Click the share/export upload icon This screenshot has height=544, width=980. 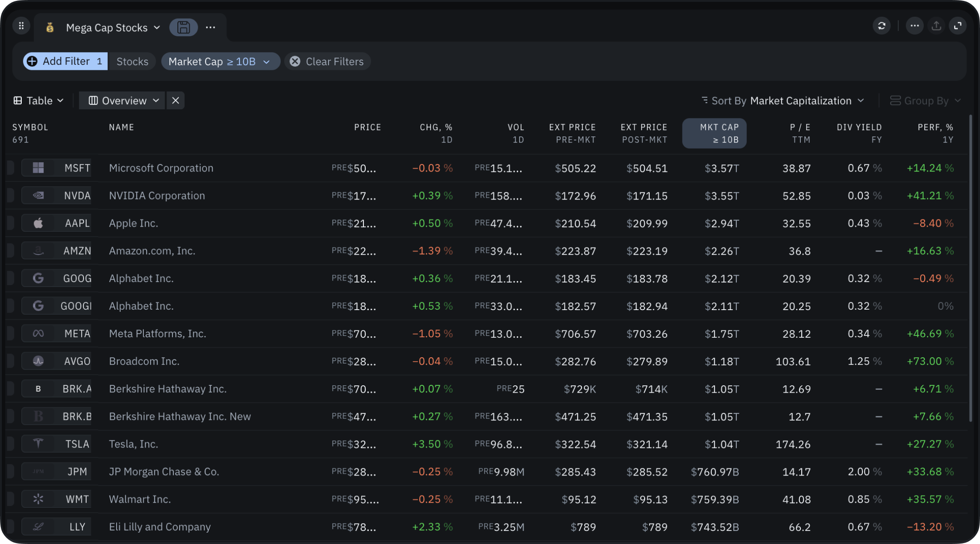pos(936,26)
